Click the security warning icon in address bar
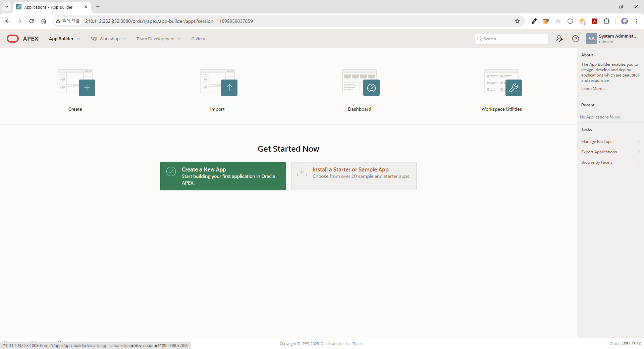The image size is (644, 349). [x=58, y=21]
